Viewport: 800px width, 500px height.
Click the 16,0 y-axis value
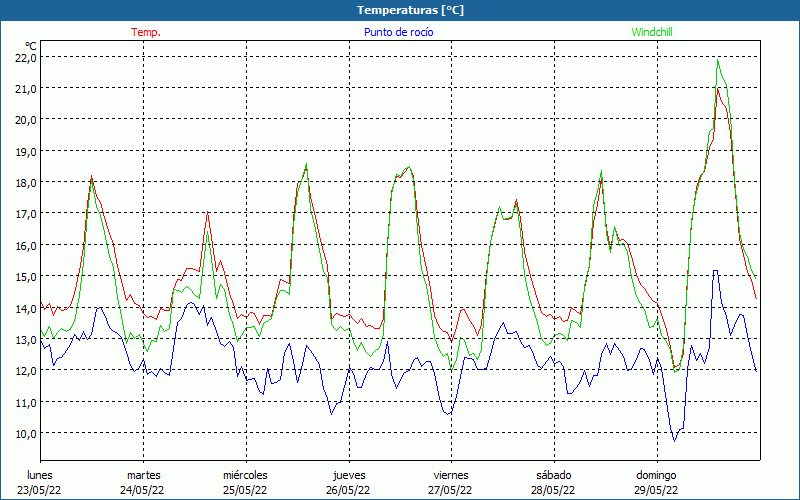pyautogui.click(x=26, y=245)
